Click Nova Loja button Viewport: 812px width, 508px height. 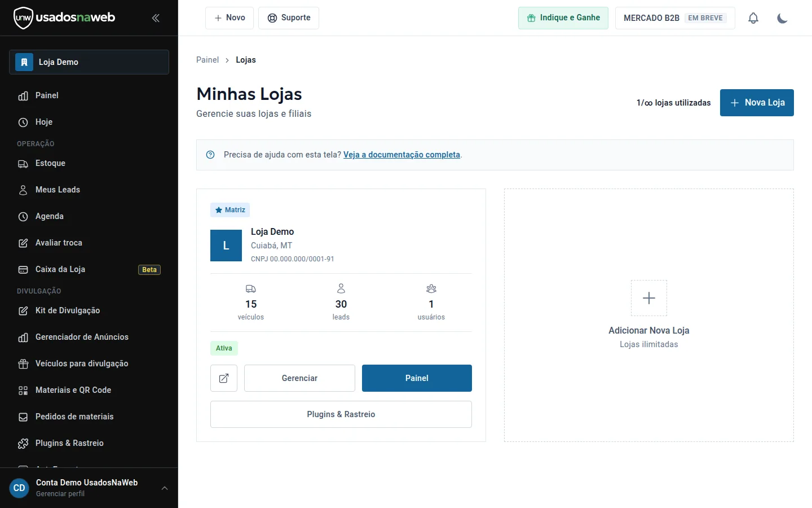(757, 103)
